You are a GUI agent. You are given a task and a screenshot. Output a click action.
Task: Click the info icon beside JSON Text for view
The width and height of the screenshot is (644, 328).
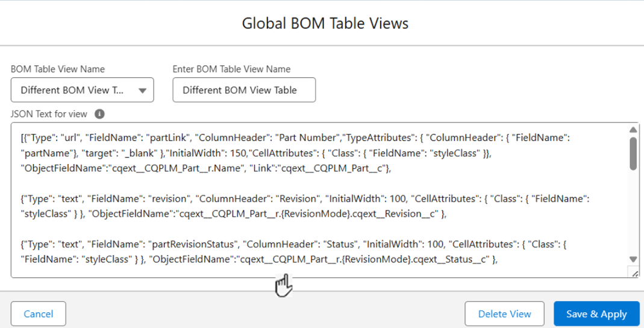pos(100,114)
